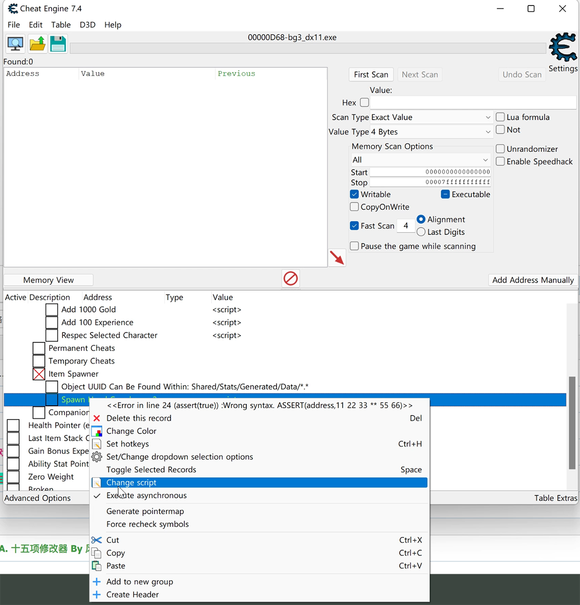
Task: Choose Change script from context menu
Action: coord(259,483)
